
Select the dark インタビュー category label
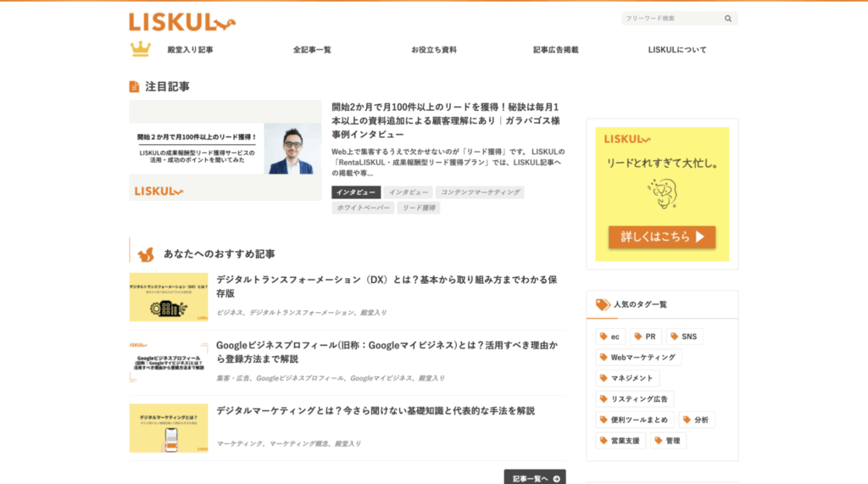click(x=356, y=192)
